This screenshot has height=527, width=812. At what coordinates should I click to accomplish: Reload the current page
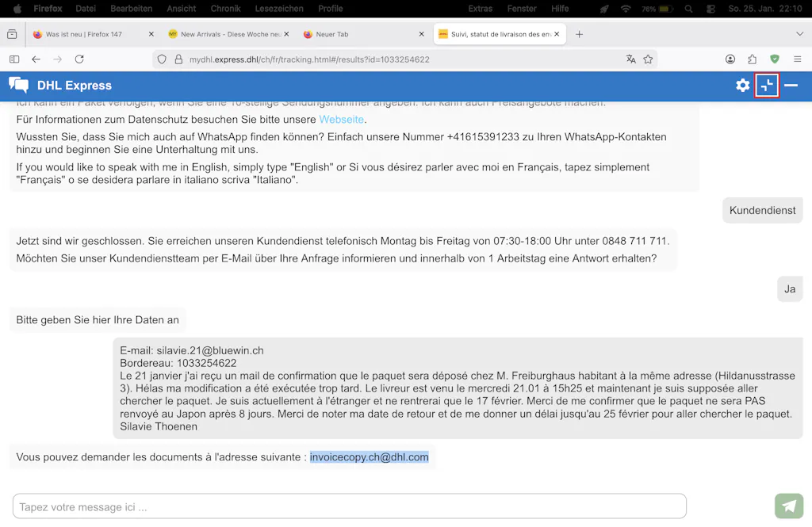point(79,59)
